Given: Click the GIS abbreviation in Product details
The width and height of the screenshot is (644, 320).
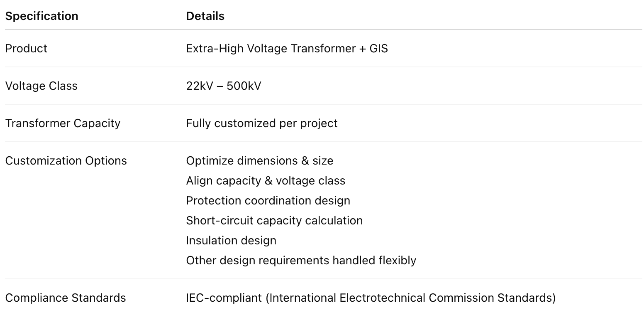Looking at the screenshot, I should tap(378, 49).
